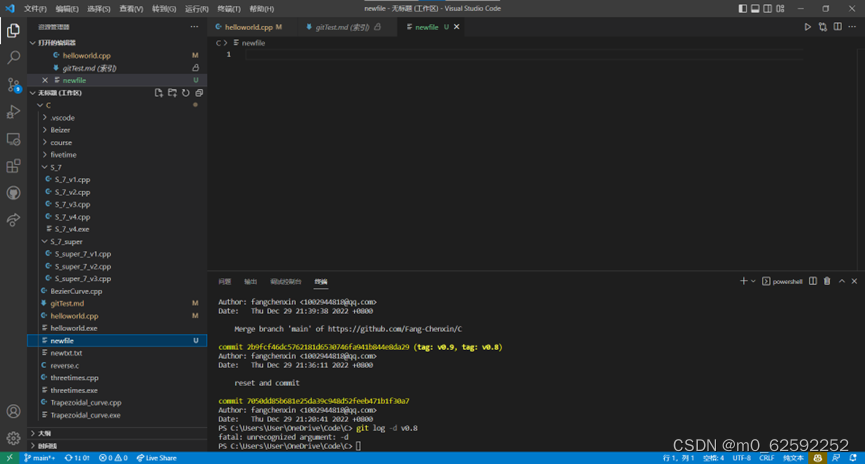Open the Remote Explorer view
This screenshot has width=865, height=464.
(x=13, y=139)
